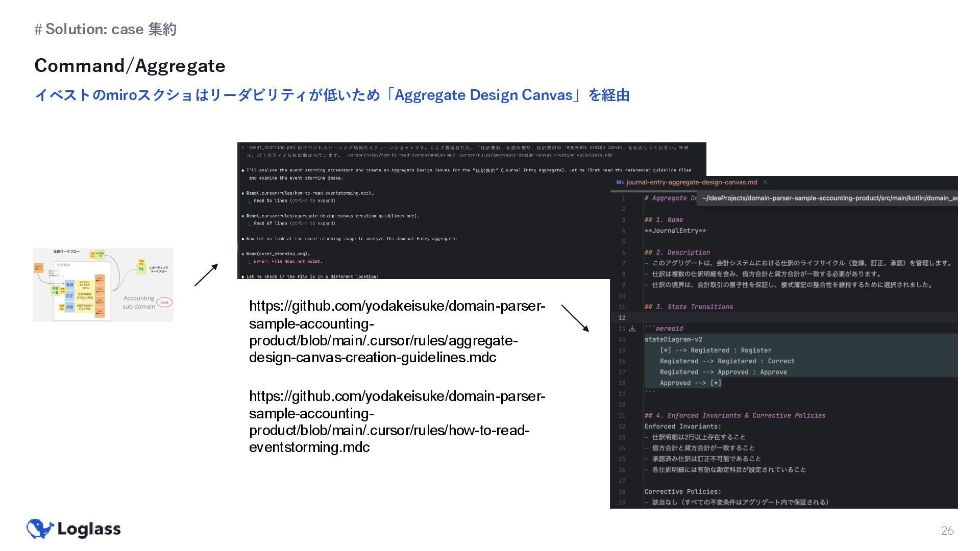Click the event storming miro screenshot thumbnail

tap(103, 285)
